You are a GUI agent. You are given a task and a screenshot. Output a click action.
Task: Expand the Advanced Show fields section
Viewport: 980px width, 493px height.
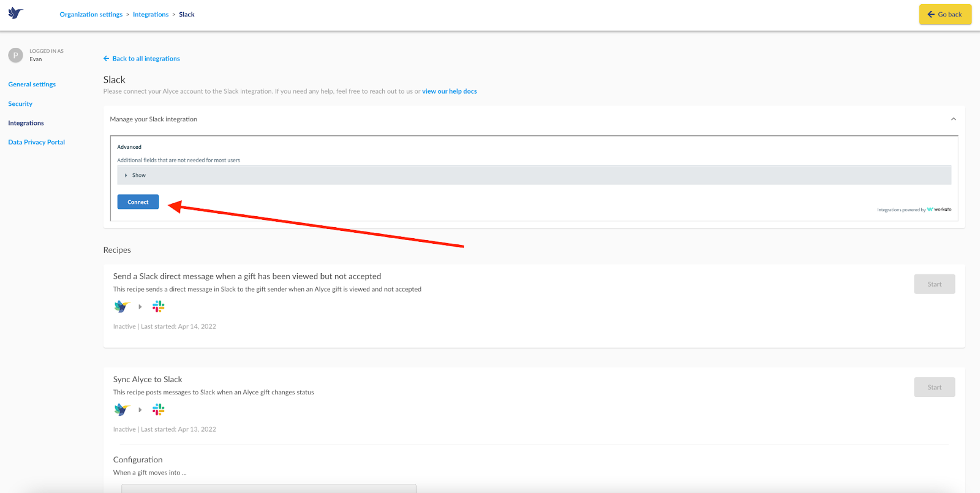(x=534, y=175)
